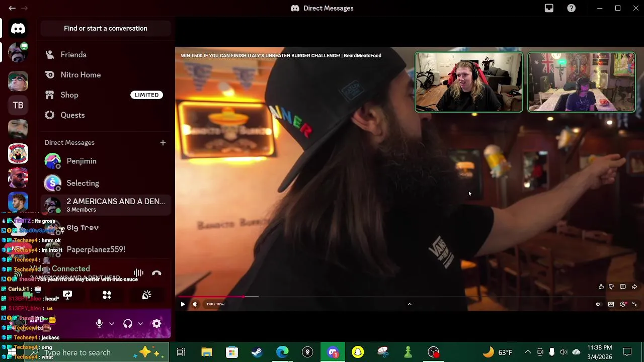Viewport: 644px width, 362px height.
Task: Show hidden system tray icons
Action: click(x=528, y=352)
